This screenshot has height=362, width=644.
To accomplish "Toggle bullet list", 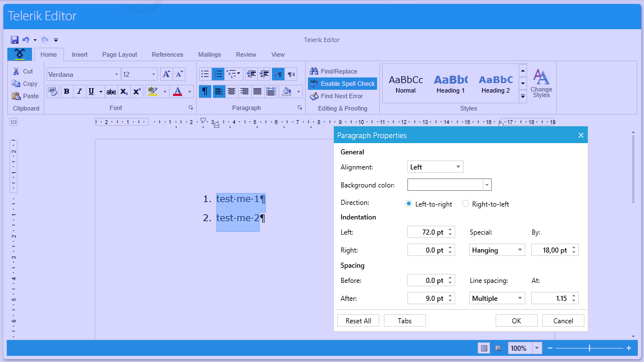I will click(x=205, y=74).
